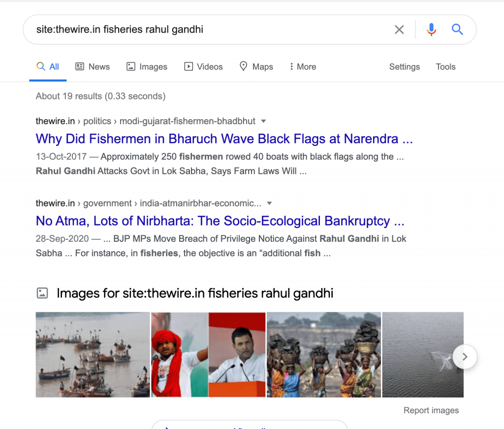Open the thumbnail of women carrying baskets

click(x=323, y=355)
